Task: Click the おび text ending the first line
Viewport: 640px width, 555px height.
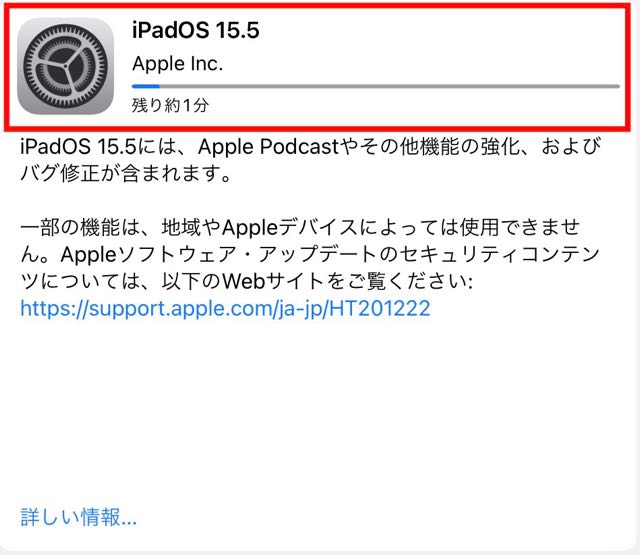Action: 571,147
